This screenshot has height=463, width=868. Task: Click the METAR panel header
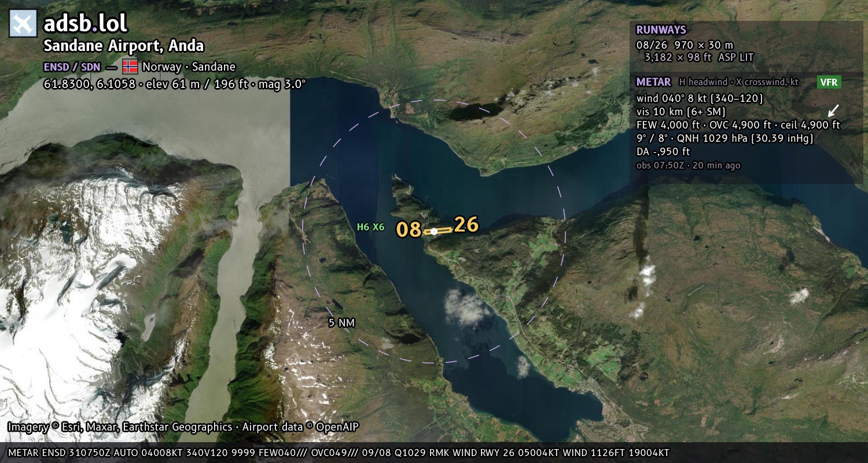(653, 82)
